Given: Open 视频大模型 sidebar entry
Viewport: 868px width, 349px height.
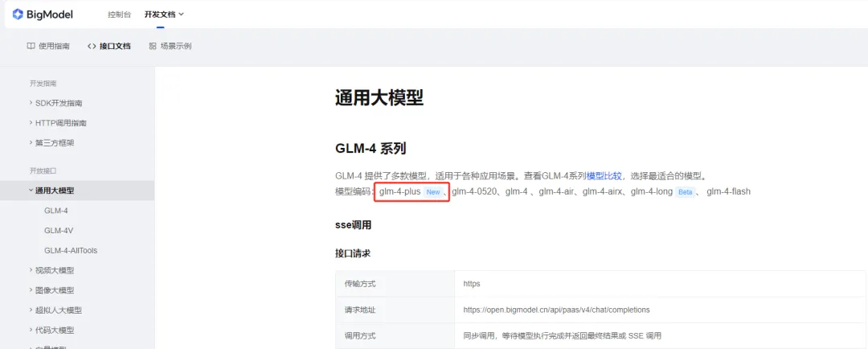Looking at the screenshot, I should pos(55,270).
